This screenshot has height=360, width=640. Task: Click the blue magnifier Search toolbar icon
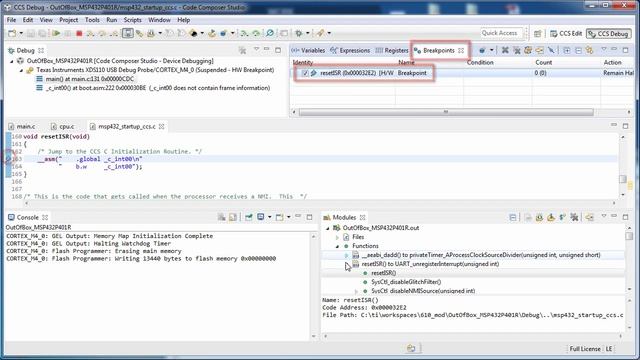[x=270, y=33]
